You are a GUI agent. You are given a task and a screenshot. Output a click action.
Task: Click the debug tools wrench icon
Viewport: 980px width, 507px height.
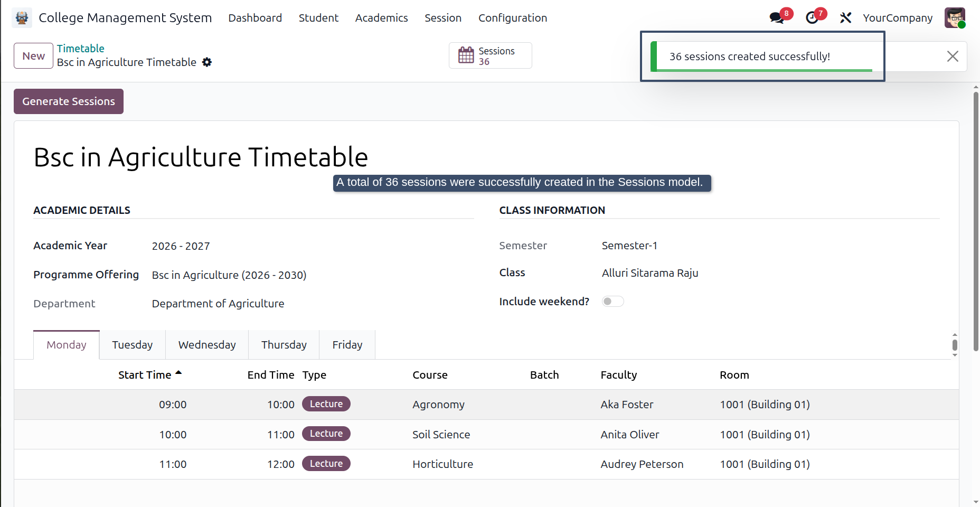click(845, 18)
